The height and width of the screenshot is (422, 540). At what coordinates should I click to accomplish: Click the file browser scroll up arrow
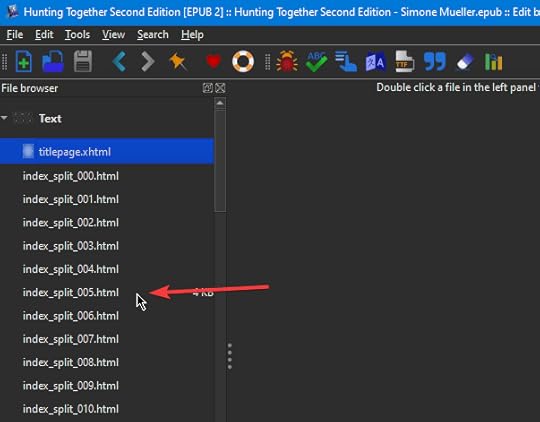220,103
